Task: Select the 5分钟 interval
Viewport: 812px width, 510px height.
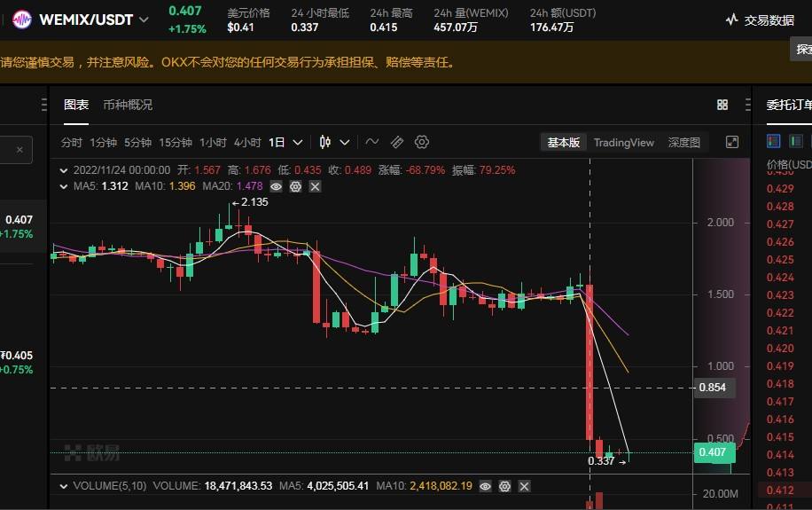Action: (137, 143)
